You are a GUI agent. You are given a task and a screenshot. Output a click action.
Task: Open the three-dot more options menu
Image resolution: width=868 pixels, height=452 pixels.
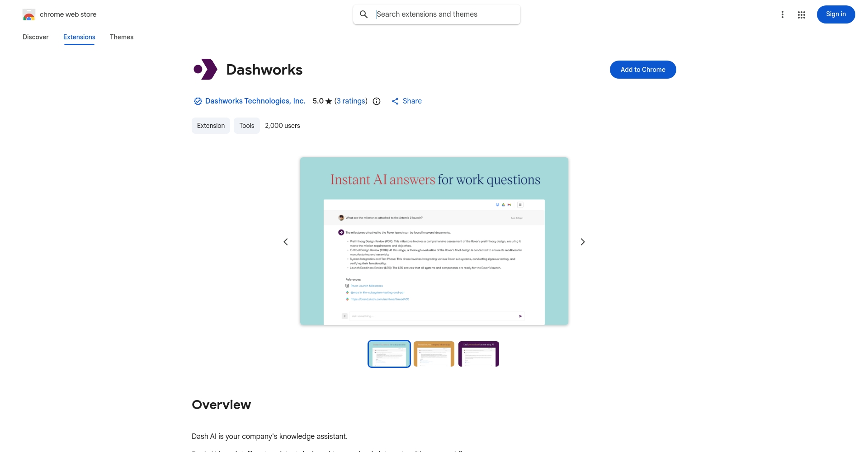(783, 14)
